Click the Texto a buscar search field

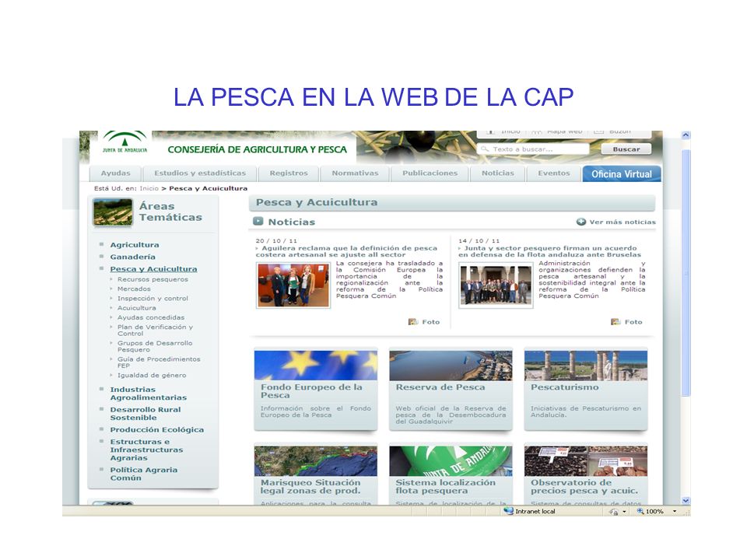pyautogui.click(x=532, y=149)
